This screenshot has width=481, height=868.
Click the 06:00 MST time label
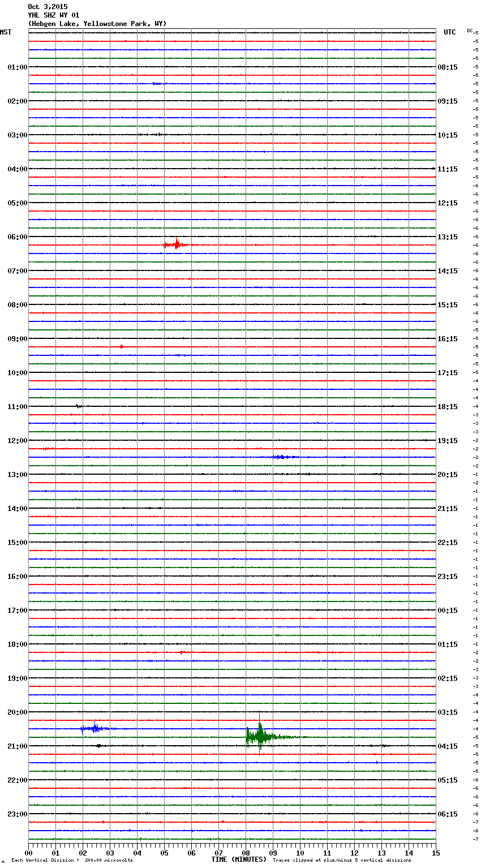pos(18,237)
